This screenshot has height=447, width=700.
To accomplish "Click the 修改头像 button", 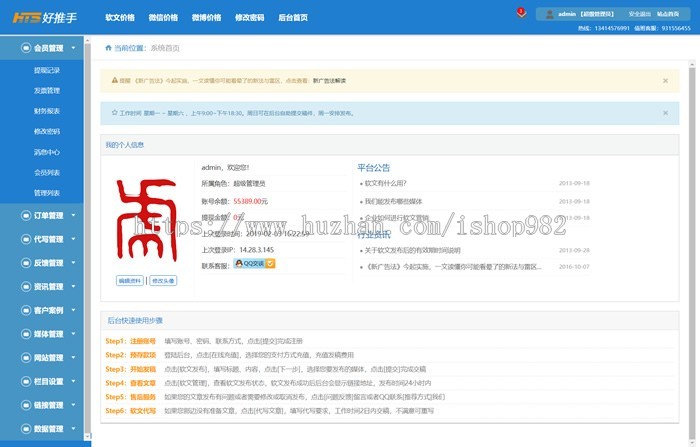I will coord(163,281).
